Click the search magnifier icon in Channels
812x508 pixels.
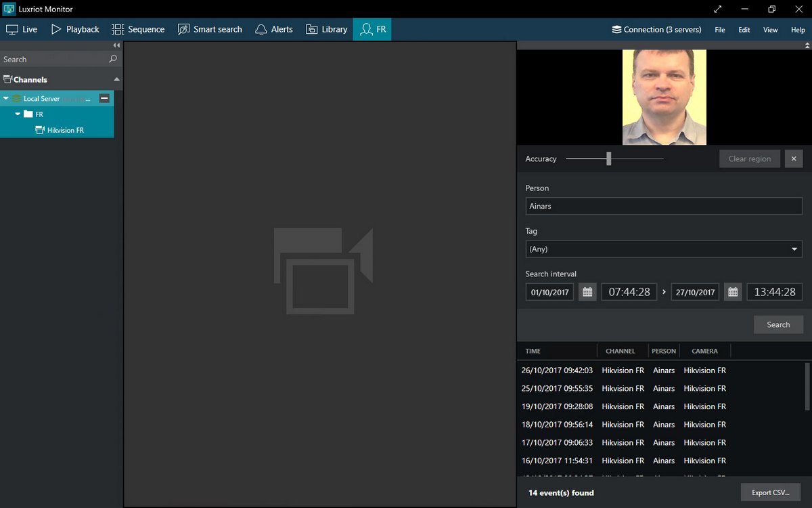113,59
